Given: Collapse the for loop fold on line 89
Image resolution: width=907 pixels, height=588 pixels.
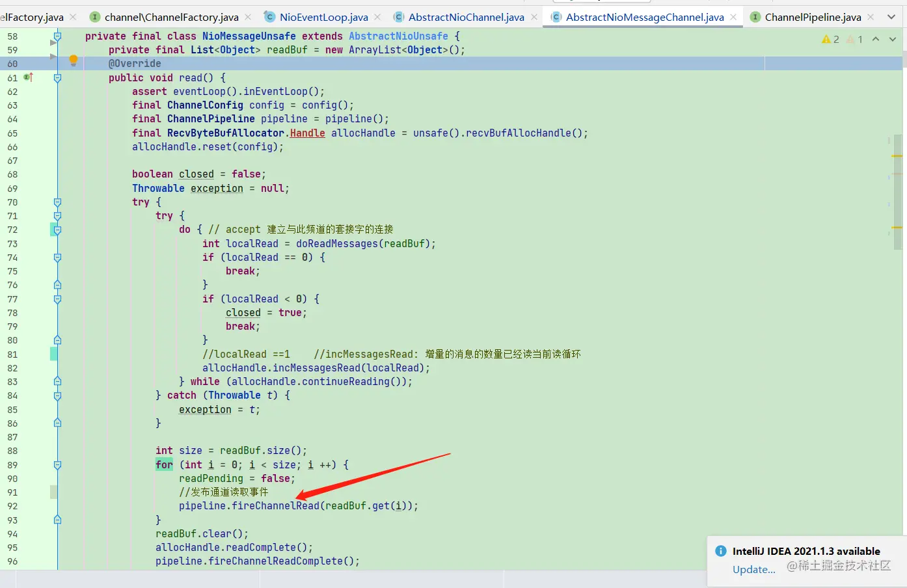Looking at the screenshot, I should [57, 465].
